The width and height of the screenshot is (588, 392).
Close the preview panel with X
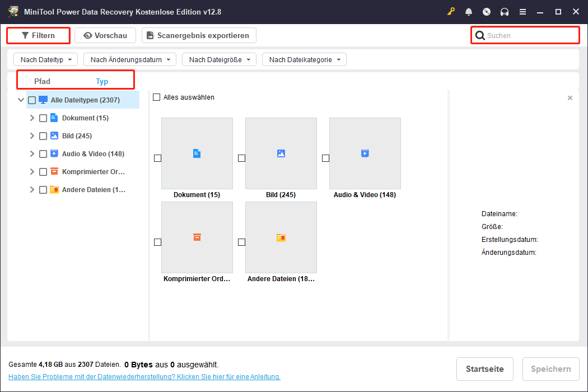point(570,98)
